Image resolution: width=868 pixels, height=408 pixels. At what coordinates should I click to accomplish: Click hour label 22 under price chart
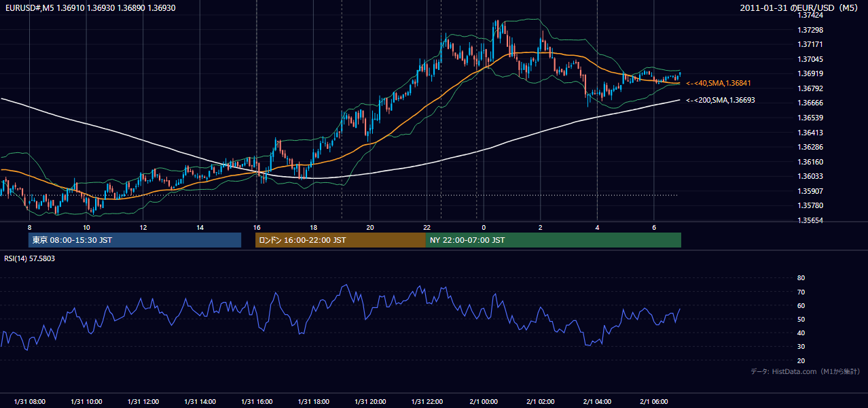click(427, 227)
